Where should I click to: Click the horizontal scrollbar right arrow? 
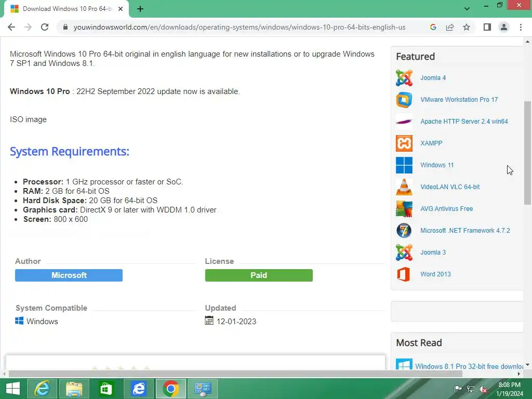(519, 374)
